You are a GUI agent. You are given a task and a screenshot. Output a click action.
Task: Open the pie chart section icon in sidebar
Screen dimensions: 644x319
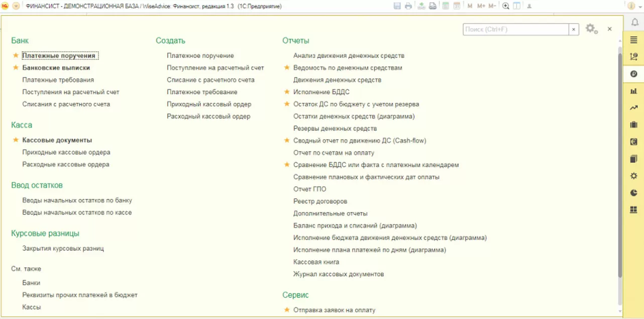633,193
